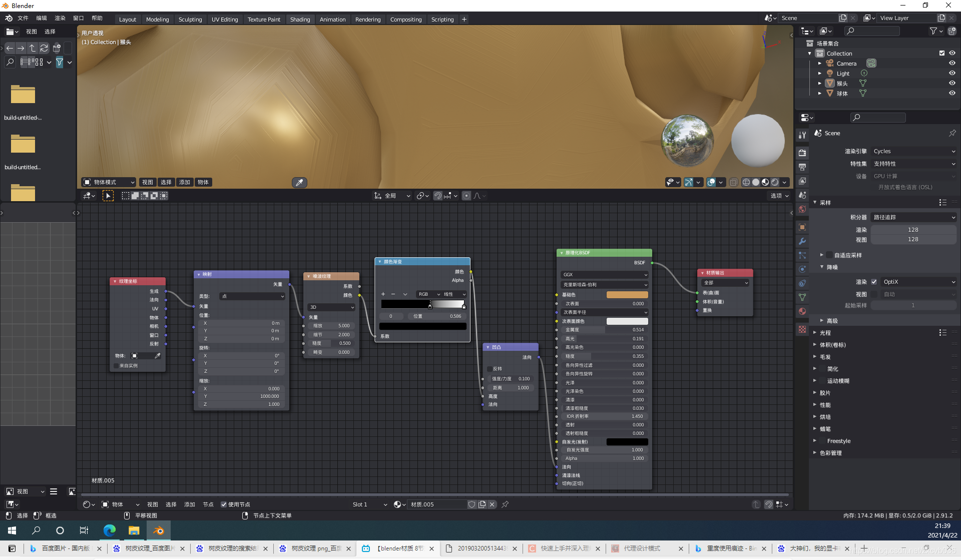Viewport: 961px width, 560px height.
Task: Hide the Camera object in outliner
Action: [952, 64]
